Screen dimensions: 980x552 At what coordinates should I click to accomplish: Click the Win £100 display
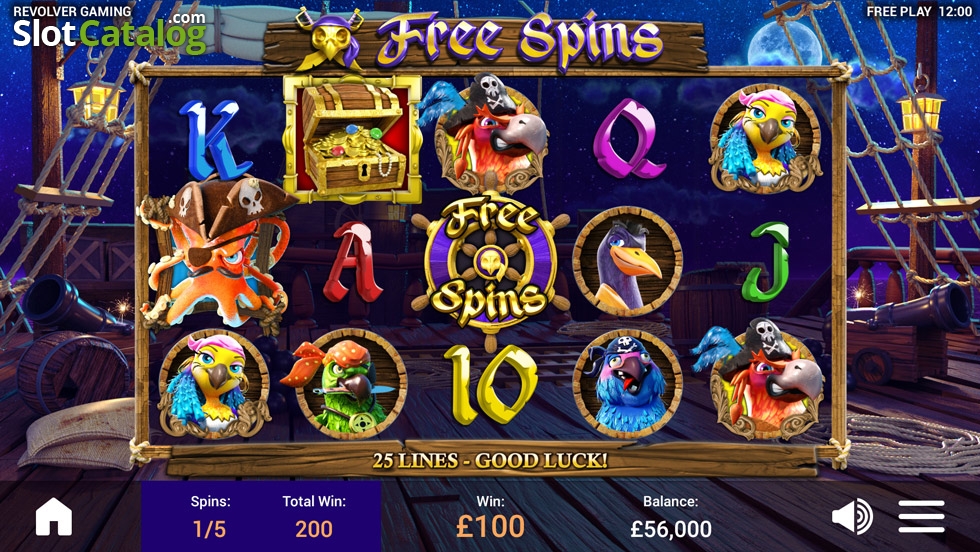(x=491, y=517)
